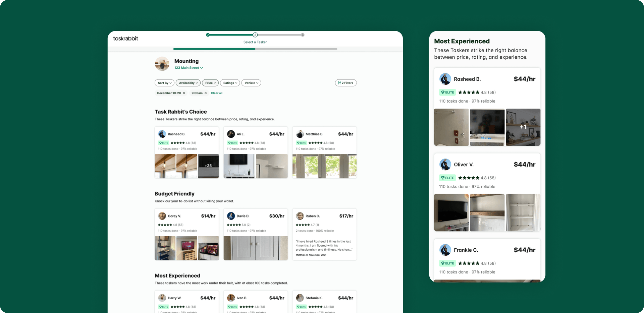644x313 pixels.
Task: Expand the Ratings filter dropdown
Action: coord(230,83)
